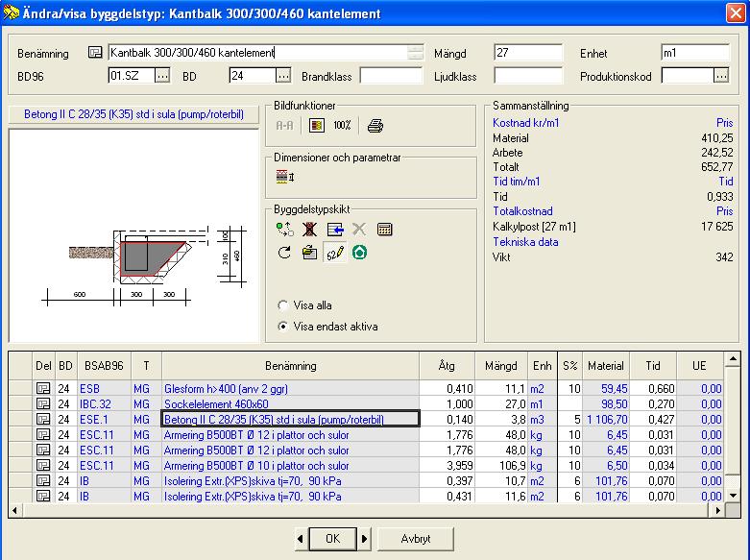The image size is (750, 560).
Task: Click the circular refresh arrow icon
Action: tap(284, 253)
